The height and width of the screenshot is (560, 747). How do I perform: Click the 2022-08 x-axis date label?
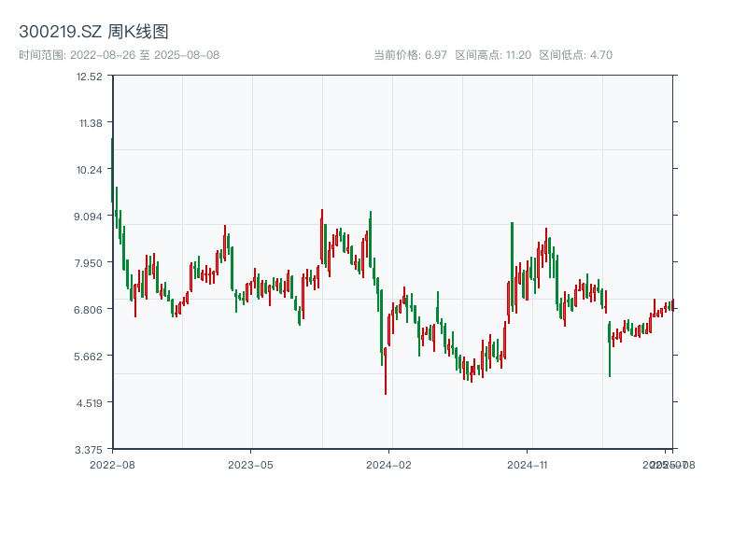[112, 464]
